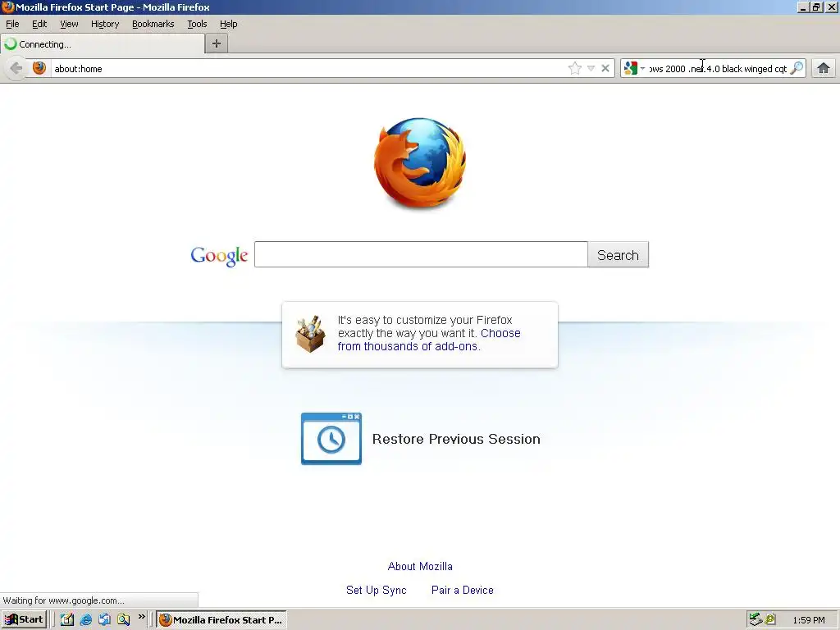Click the add-ons toolbox icon
This screenshot has width=840, height=630.
point(310,334)
